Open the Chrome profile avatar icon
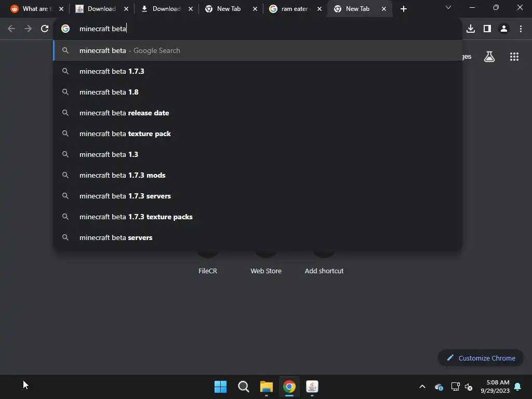This screenshot has width=532, height=399. point(504,29)
